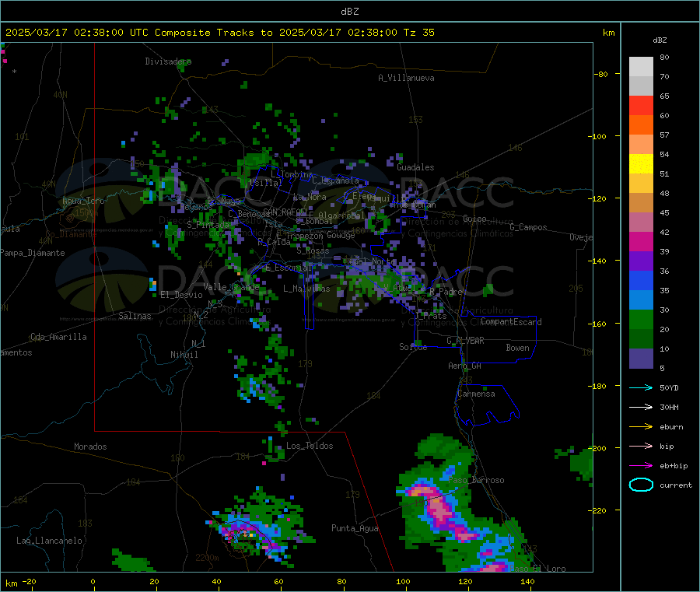Select the brown 45-48 dBZ swatch
The image size is (700, 592).
(x=641, y=203)
